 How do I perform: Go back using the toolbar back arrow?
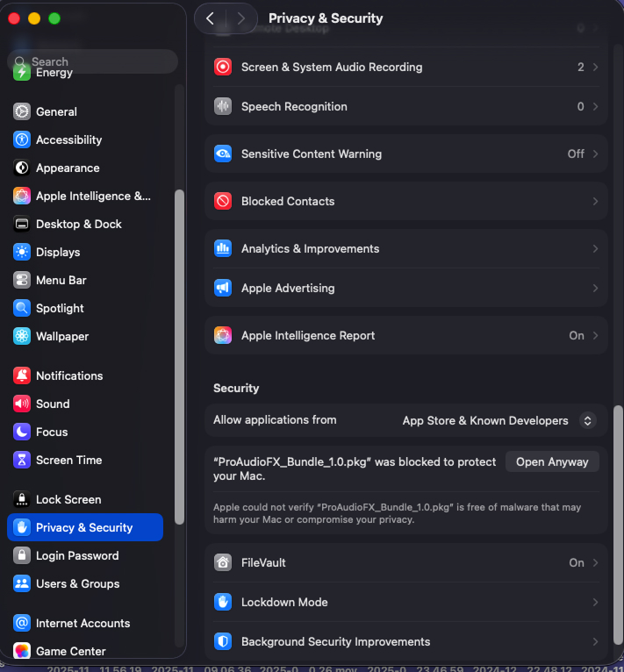[211, 18]
